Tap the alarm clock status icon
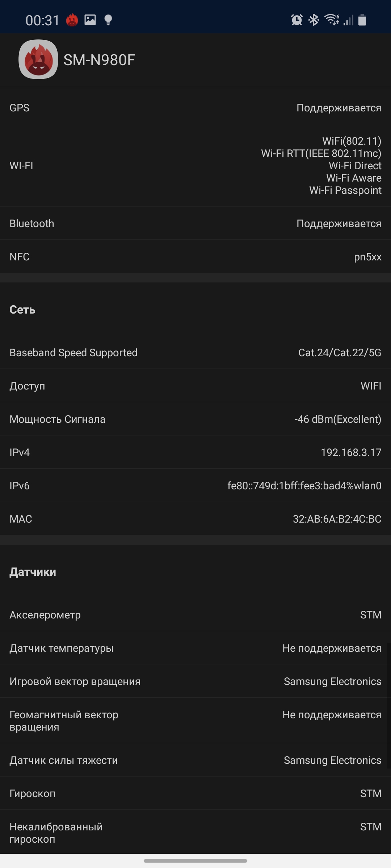This screenshot has height=868, width=391. click(x=297, y=20)
